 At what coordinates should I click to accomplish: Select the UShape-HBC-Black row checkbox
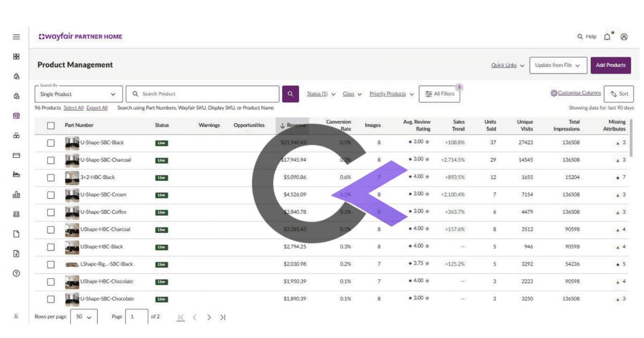point(51,247)
